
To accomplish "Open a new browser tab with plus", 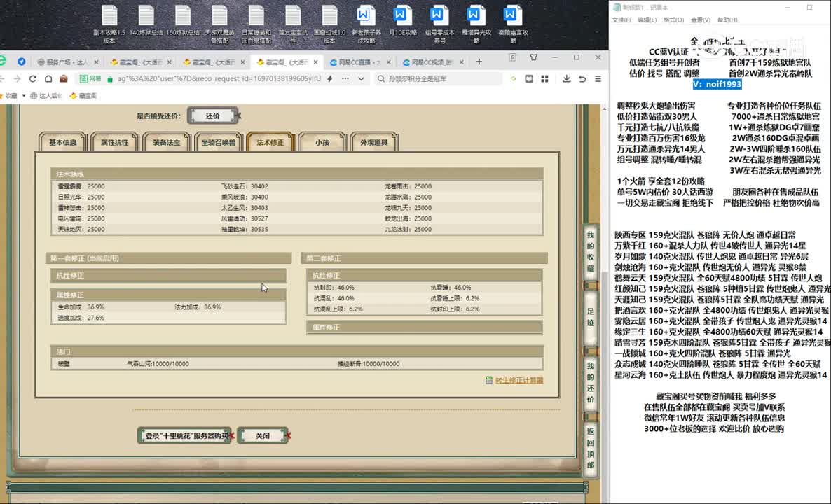I will [x=479, y=62].
